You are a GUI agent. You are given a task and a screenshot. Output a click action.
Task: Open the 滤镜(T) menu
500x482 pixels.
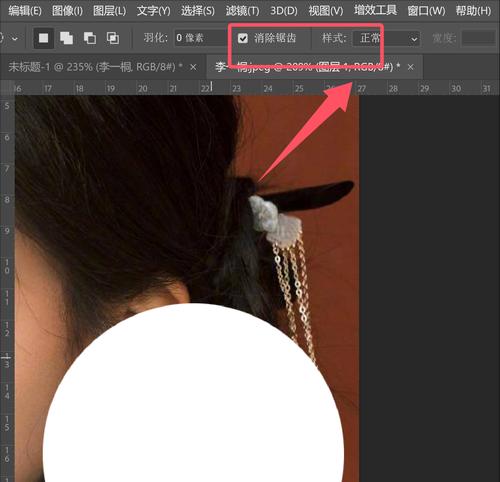click(242, 11)
